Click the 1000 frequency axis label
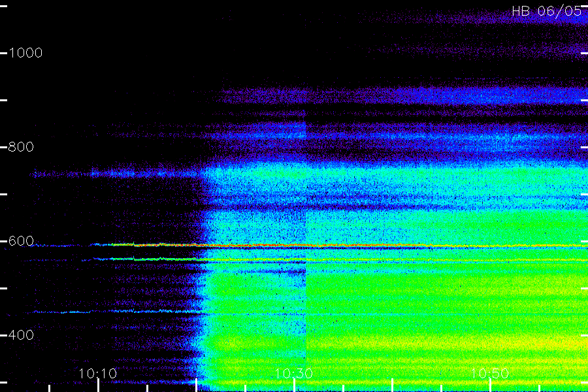Image resolution: width=588 pixels, height=392 pixels. [25, 53]
